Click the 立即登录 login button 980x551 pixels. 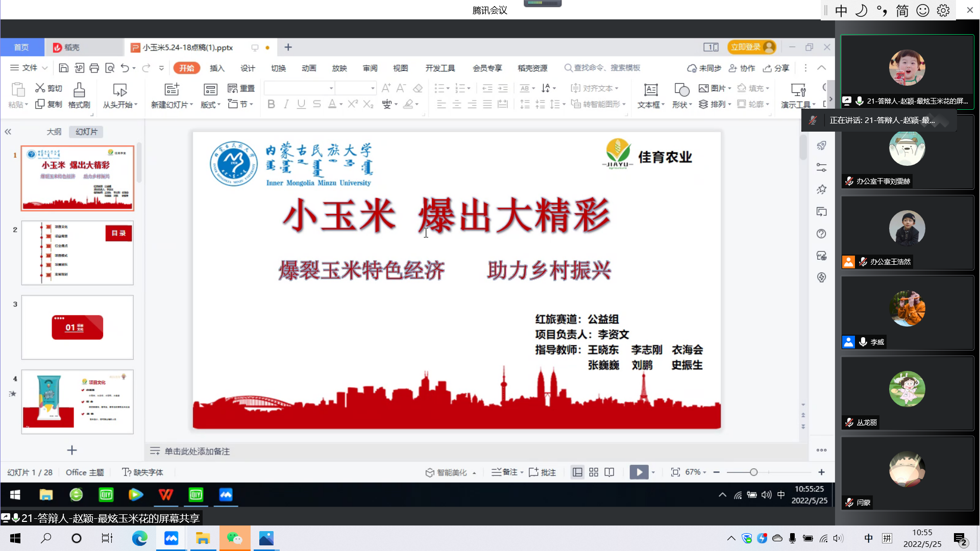752,47
